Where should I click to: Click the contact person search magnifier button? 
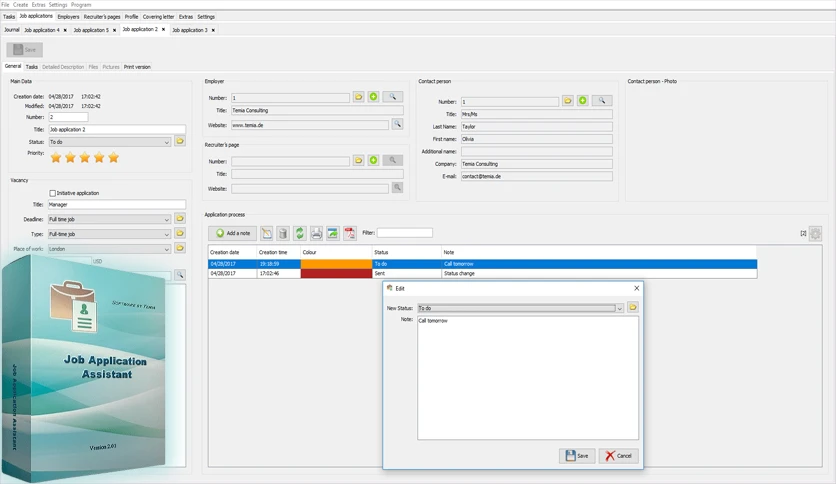point(602,101)
